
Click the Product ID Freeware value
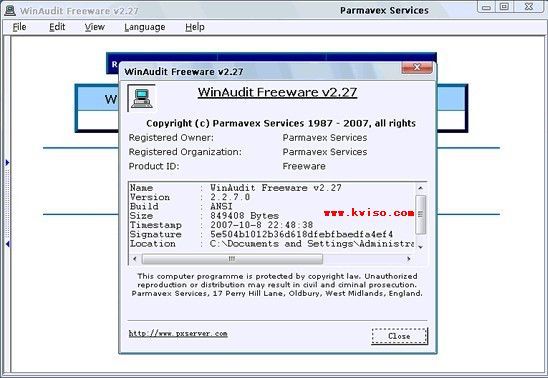click(304, 166)
